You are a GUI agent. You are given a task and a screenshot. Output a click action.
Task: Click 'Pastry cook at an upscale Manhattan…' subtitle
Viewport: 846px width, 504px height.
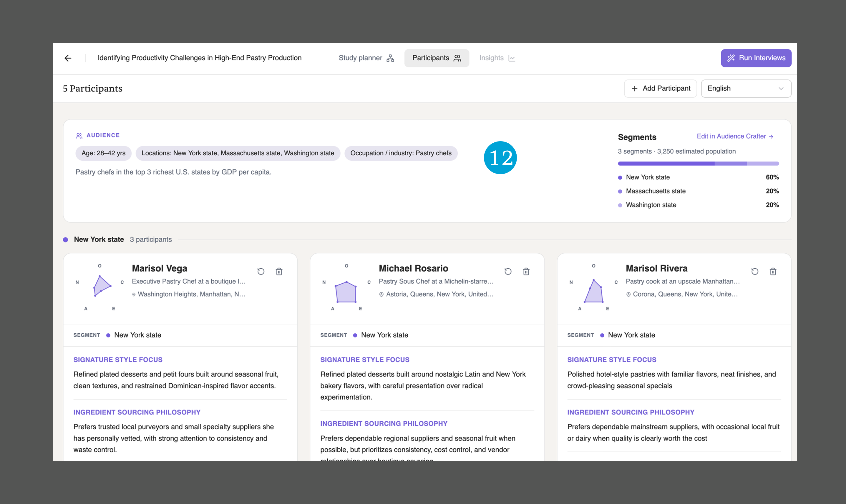click(x=683, y=281)
